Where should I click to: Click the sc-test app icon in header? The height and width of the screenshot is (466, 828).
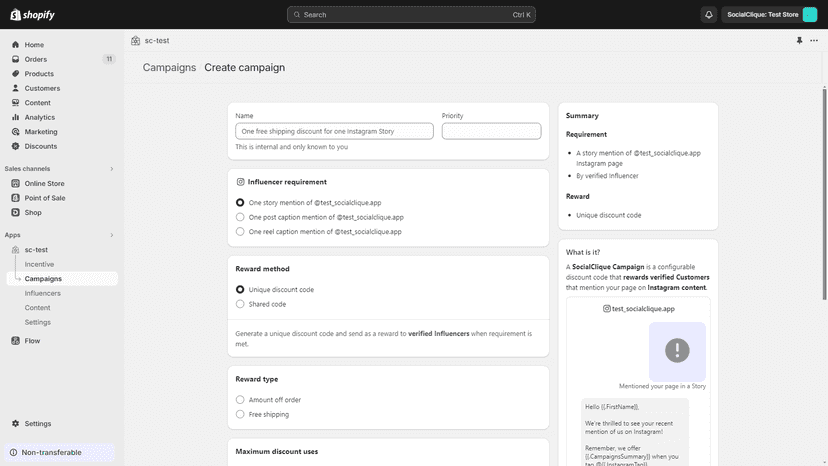click(x=136, y=41)
